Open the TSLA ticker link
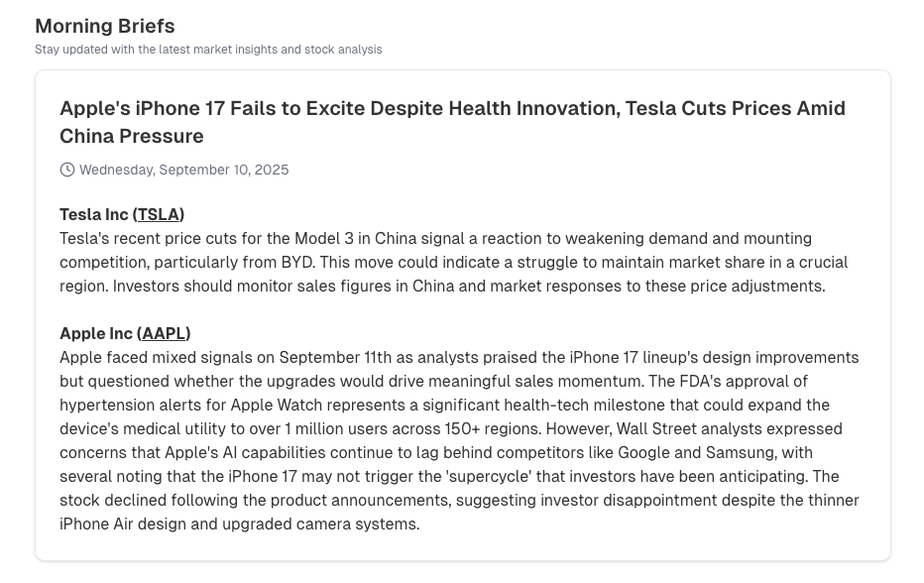 click(x=158, y=214)
